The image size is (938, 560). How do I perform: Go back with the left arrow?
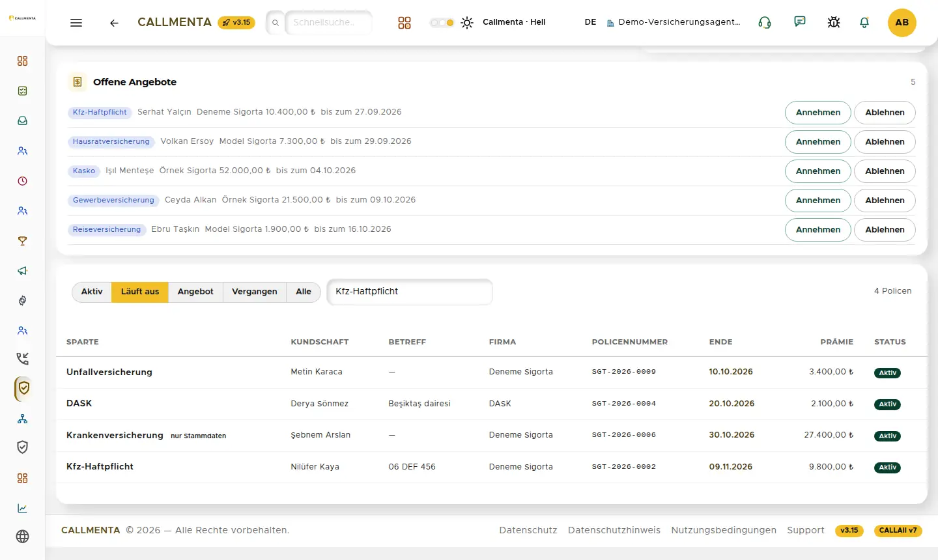coord(114,23)
